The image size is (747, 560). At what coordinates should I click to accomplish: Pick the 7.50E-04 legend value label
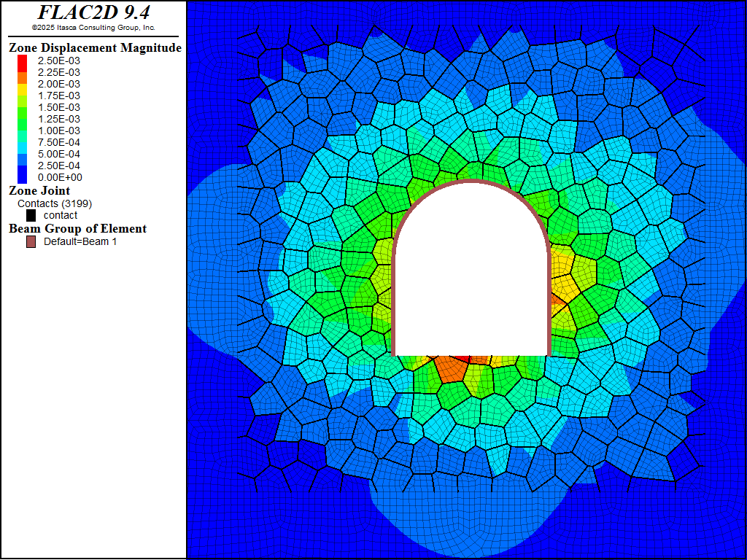[59, 142]
